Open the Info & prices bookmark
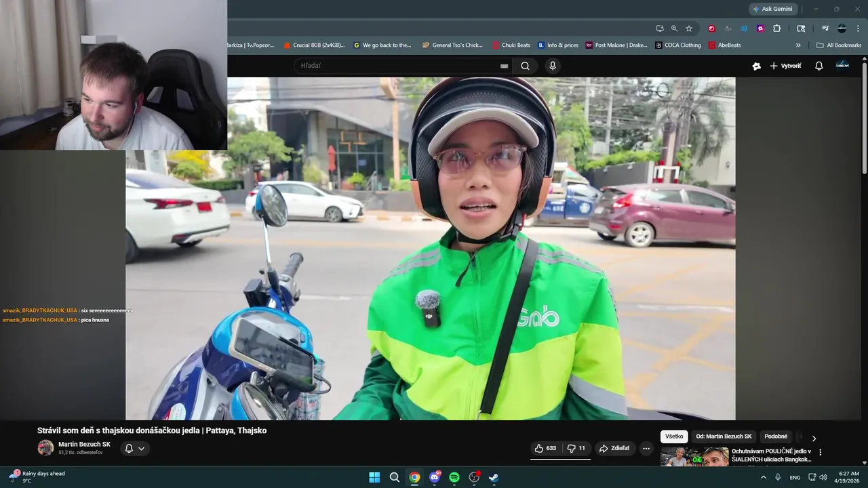The image size is (868, 488). pos(558,45)
